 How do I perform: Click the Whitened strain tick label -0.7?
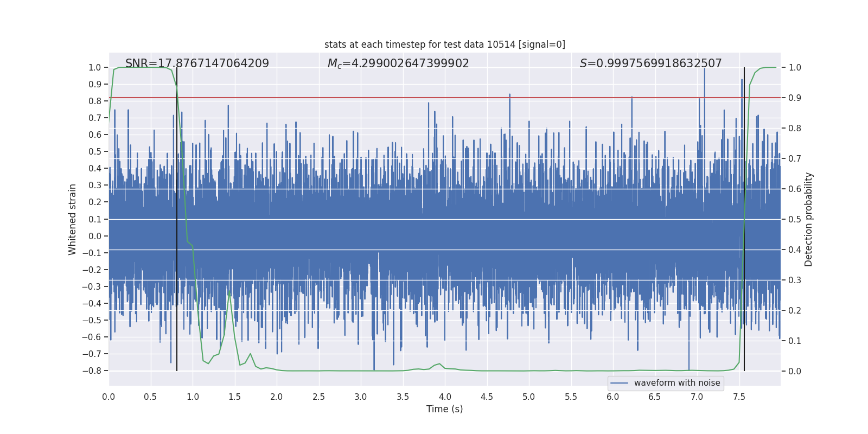point(92,354)
